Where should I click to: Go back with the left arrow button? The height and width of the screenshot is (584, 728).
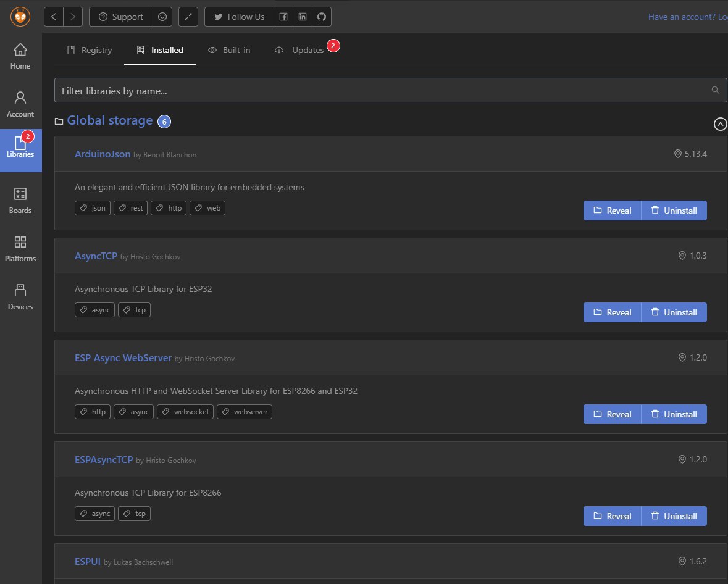click(x=54, y=17)
